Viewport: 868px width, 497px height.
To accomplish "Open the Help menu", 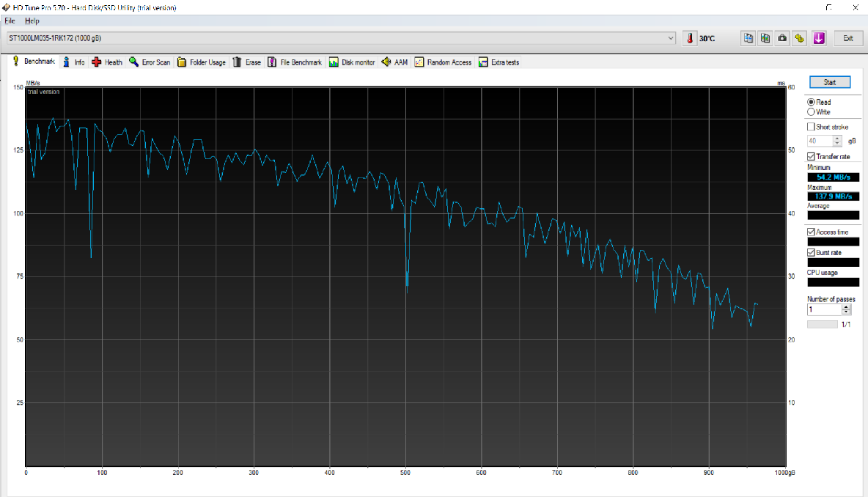I will click(x=32, y=21).
